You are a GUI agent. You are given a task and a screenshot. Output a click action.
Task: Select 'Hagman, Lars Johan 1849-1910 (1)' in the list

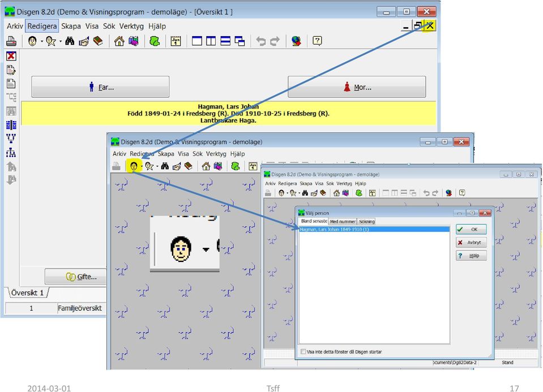coord(374,229)
